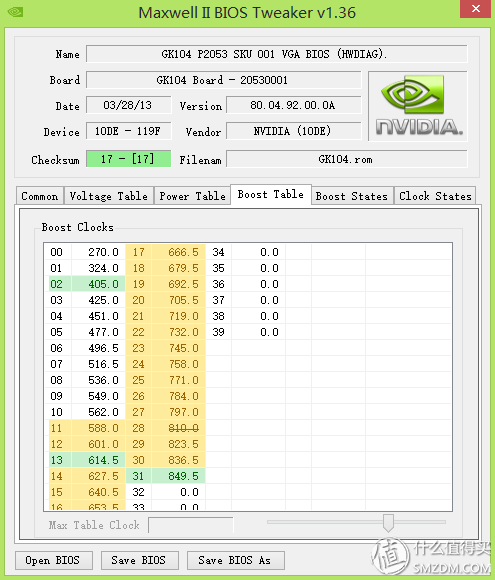The width and height of the screenshot is (495, 580).
Task: Close the BIOS Tweaker window
Action: [x=475, y=9]
